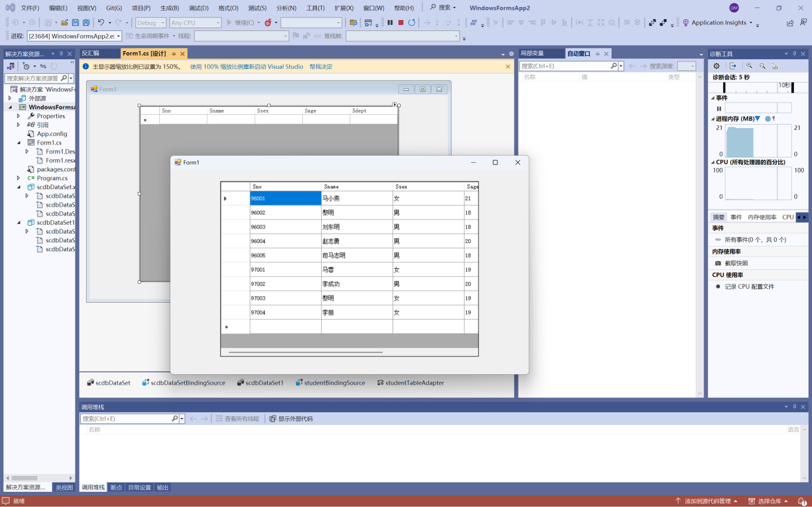Click the user account avatar QM
This screenshot has height=507, width=812.
click(734, 8)
